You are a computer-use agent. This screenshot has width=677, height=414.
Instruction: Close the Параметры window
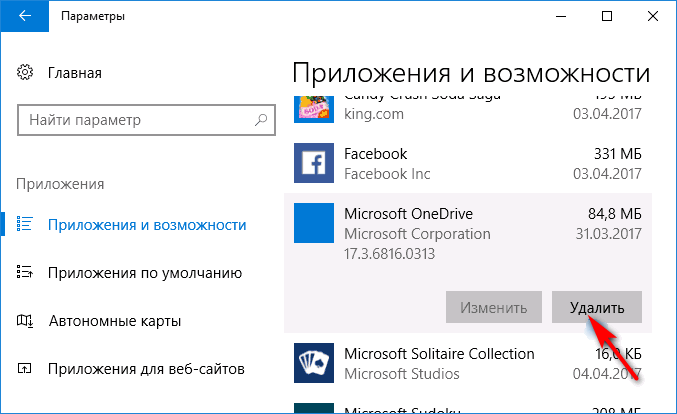[x=653, y=16]
